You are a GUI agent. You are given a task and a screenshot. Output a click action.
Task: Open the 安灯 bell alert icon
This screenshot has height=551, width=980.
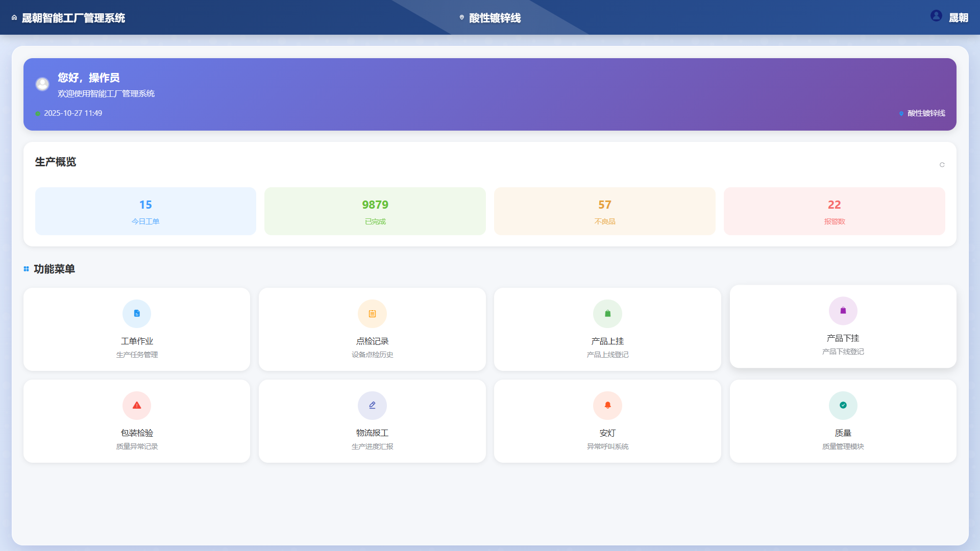[x=607, y=406]
